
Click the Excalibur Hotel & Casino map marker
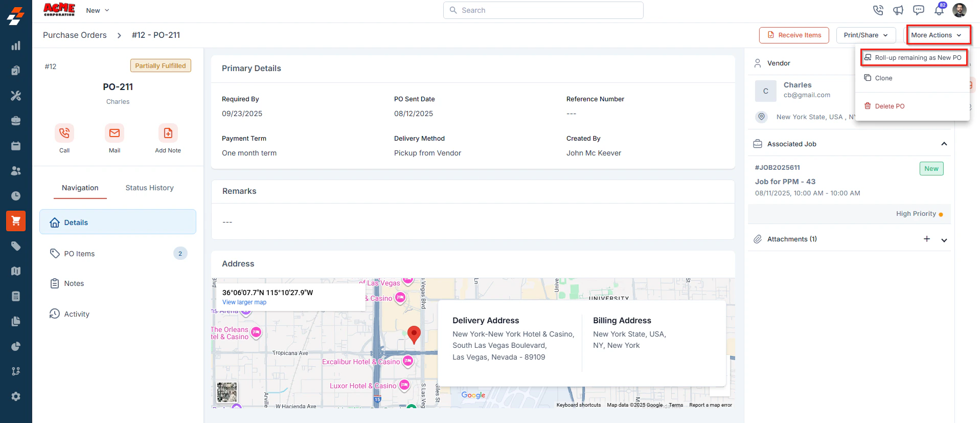point(407,361)
